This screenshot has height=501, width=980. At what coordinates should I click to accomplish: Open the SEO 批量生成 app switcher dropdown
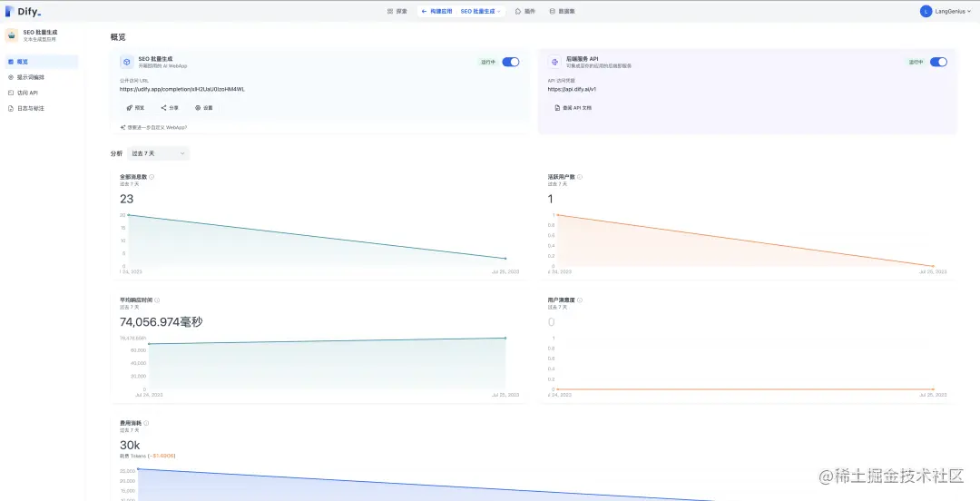tap(480, 11)
